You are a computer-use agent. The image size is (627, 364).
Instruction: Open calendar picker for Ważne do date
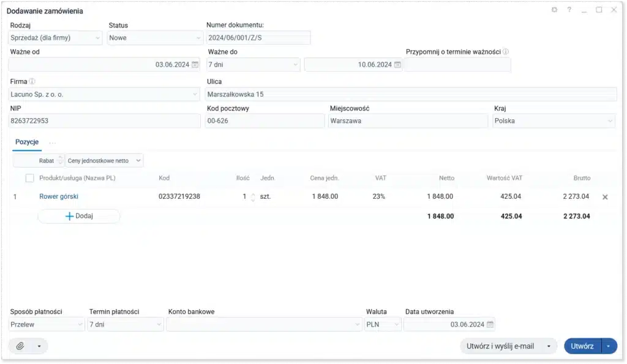tap(397, 65)
